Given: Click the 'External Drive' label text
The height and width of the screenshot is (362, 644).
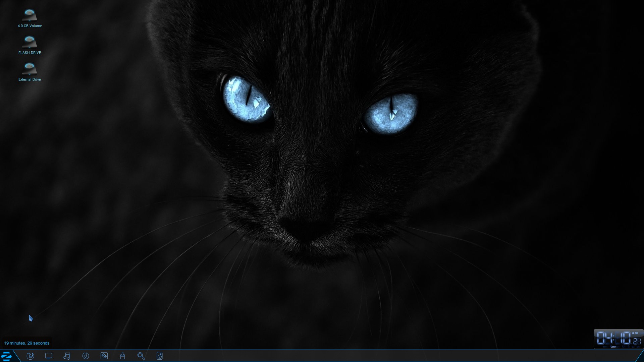Looking at the screenshot, I should pyautogui.click(x=30, y=79).
